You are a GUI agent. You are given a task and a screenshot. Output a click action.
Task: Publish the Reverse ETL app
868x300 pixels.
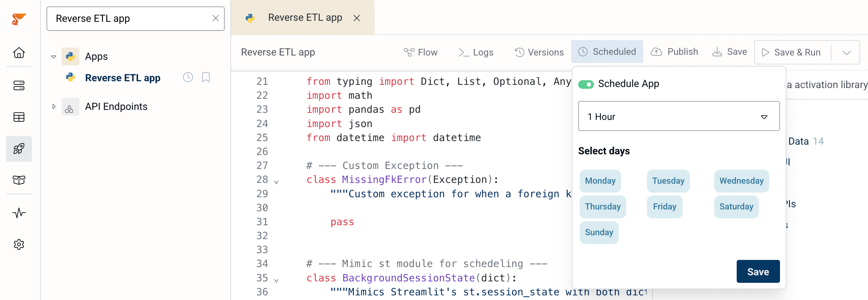674,52
